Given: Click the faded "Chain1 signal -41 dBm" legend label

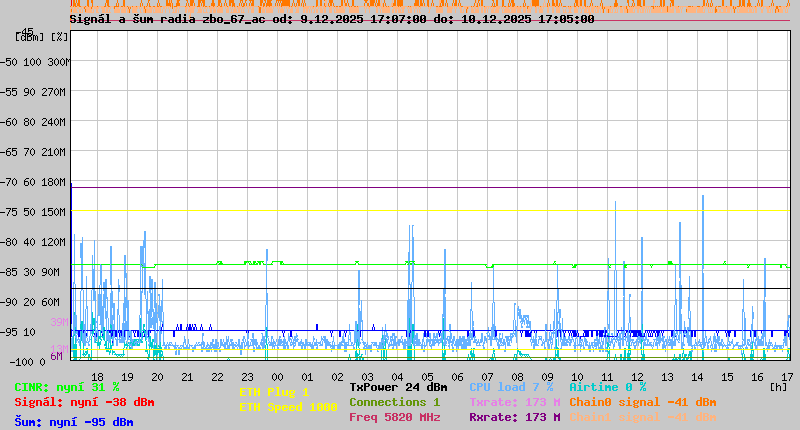Looking at the screenshot, I should click(x=643, y=417).
